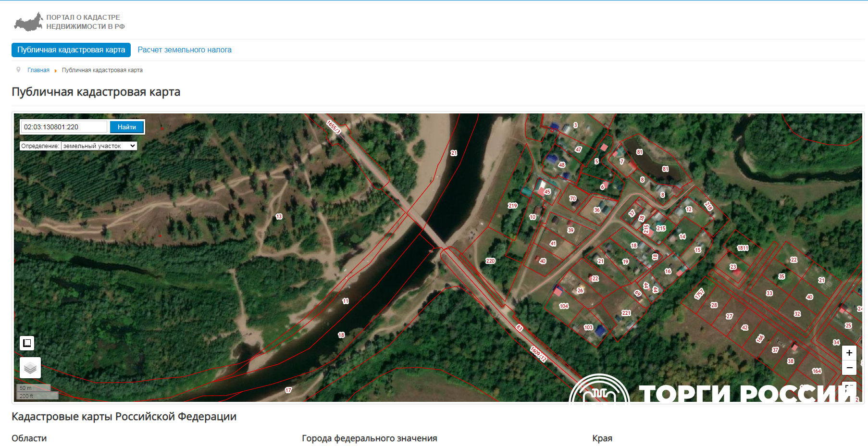Screen dimensions: 868x447
Task: Open the map measurement ruler tool
Action: [x=27, y=343]
